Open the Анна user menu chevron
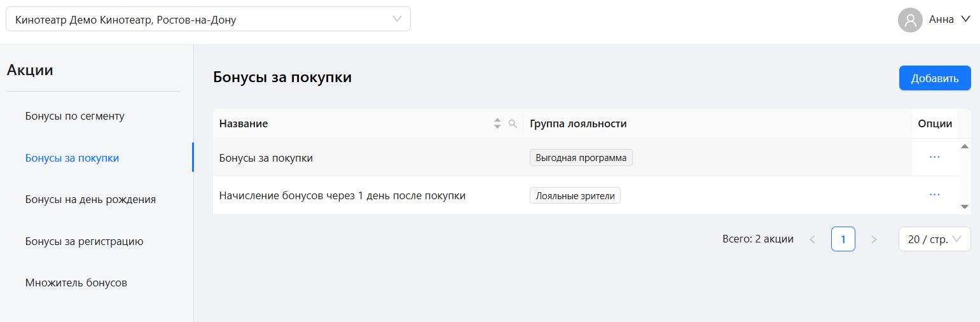Viewport: 980px width, 322px height. pyautogui.click(x=965, y=19)
